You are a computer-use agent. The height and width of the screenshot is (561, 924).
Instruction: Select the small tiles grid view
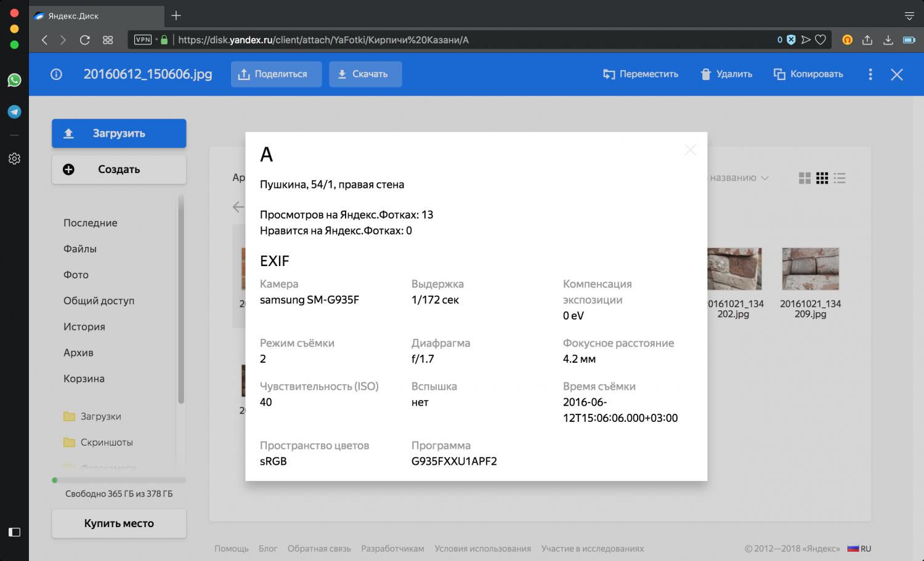point(822,178)
